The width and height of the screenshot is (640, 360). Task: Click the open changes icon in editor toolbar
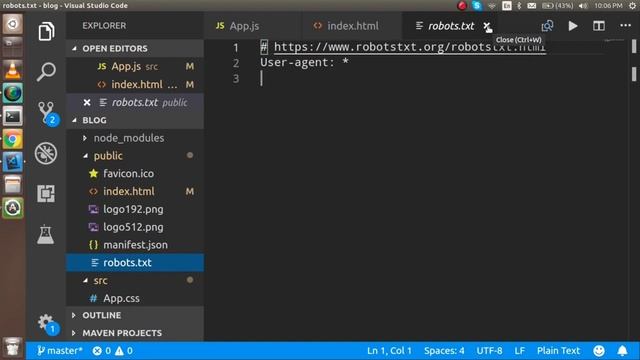point(547,26)
